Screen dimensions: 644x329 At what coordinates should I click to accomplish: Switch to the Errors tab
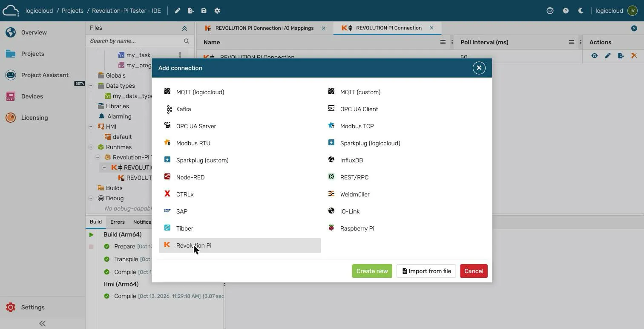tap(118, 222)
